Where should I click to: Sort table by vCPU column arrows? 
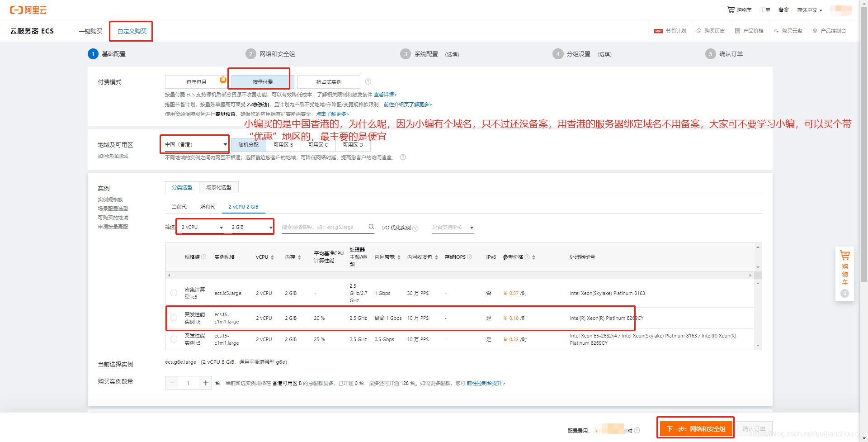[x=272, y=257]
